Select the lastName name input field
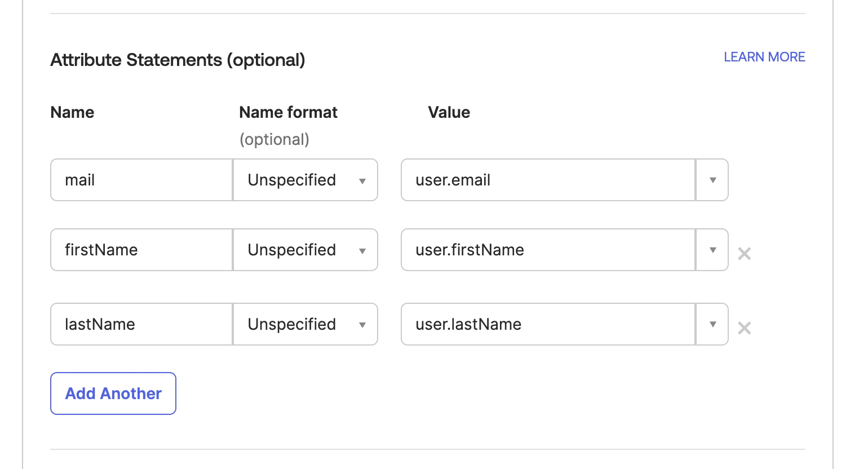Viewport: 868px width, 469px height. coord(141,324)
